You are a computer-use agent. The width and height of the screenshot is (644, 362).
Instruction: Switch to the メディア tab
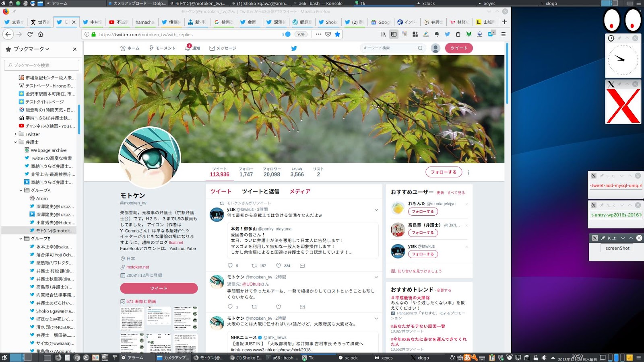tap(300, 191)
